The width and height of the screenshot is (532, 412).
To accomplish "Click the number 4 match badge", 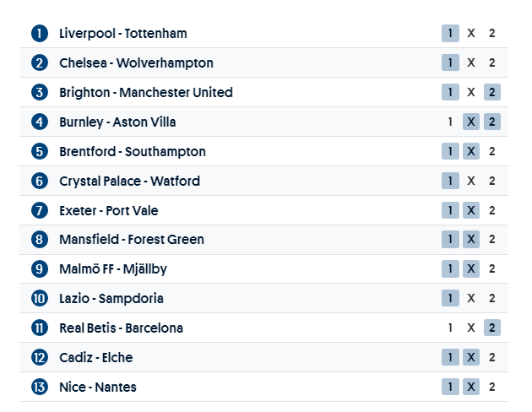I will tap(40, 122).
